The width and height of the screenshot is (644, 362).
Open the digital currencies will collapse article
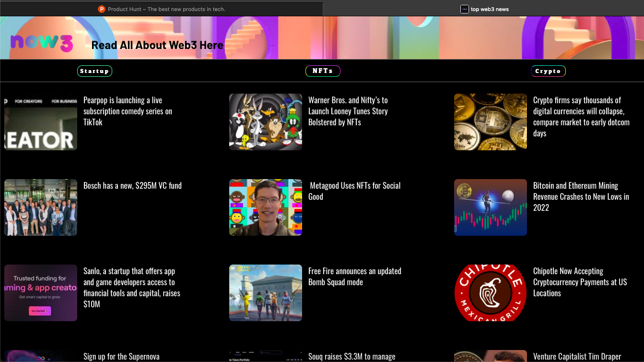(x=581, y=117)
